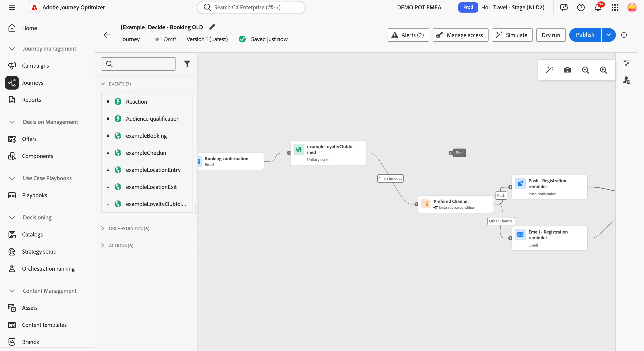Zoom out on the journey canvas
This screenshot has height=351, width=644.
coord(585,70)
